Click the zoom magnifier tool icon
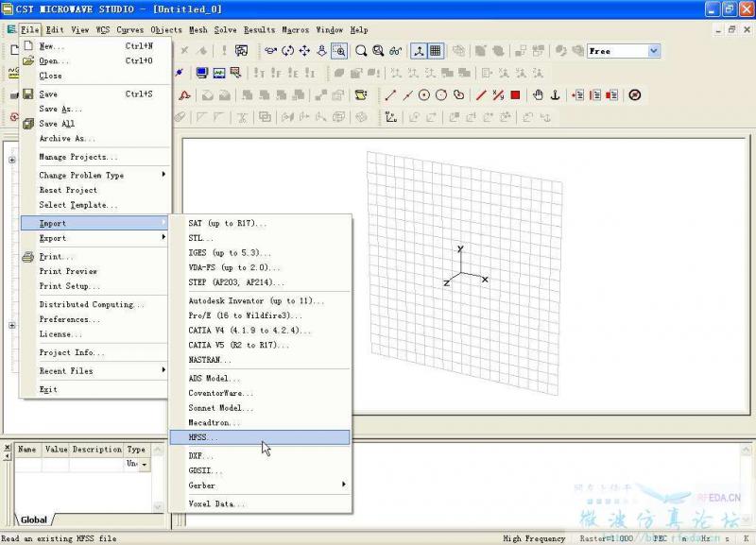756x545 pixels. pyautogui.click(x=361, y=51)
